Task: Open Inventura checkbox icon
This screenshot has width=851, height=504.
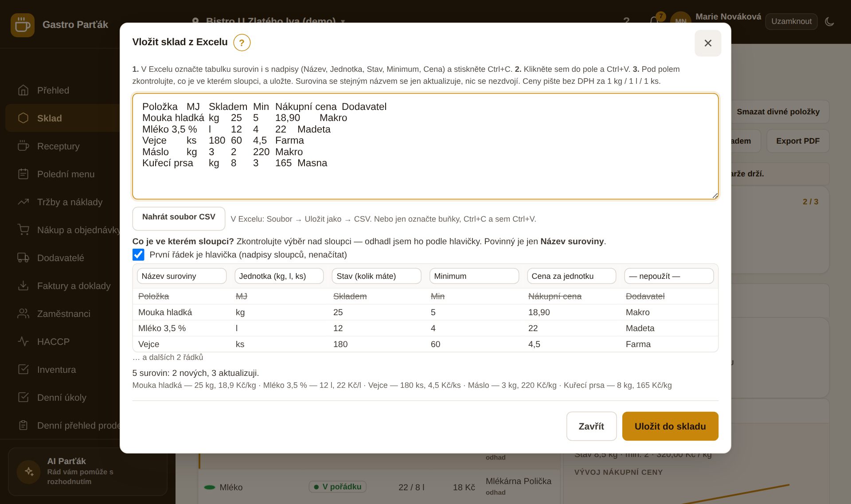Action: click(x=23, y=370)
